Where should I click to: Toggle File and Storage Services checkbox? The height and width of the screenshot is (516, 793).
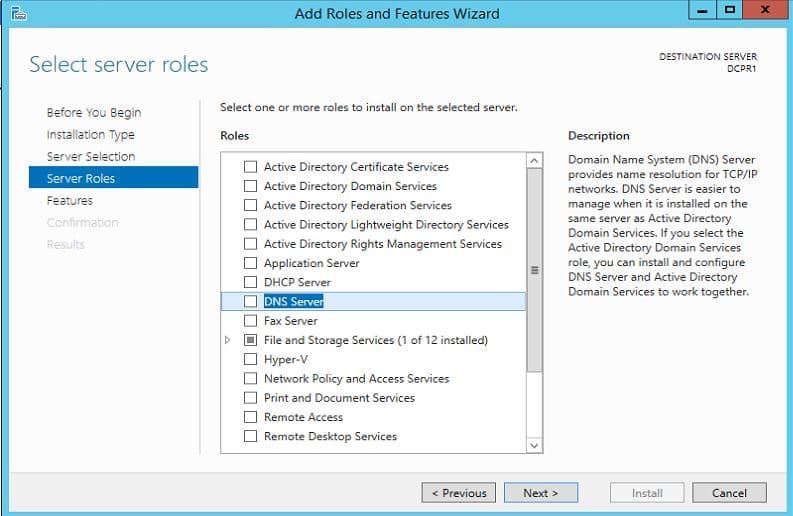click(250, 340)
